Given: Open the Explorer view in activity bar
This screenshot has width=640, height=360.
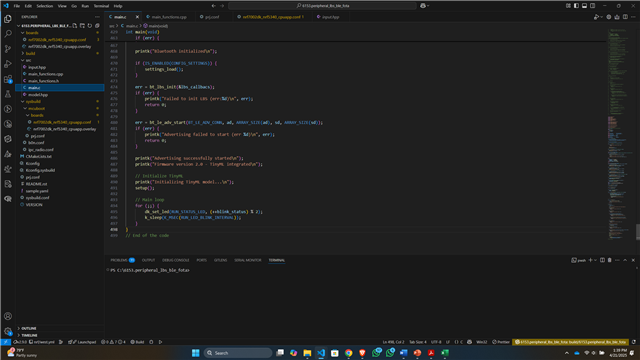Looking at the screenshot, I should (8, 19).
